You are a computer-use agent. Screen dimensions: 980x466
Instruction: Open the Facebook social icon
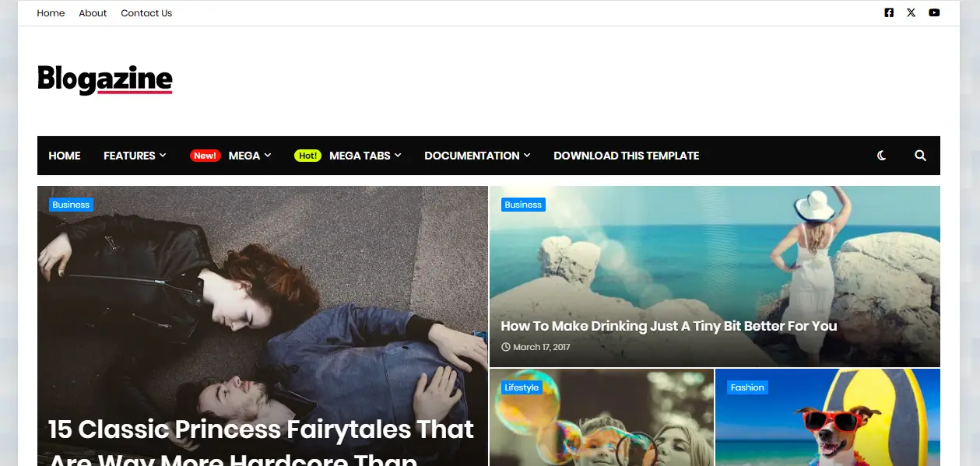pyautogui.click(x=889, y=12)
